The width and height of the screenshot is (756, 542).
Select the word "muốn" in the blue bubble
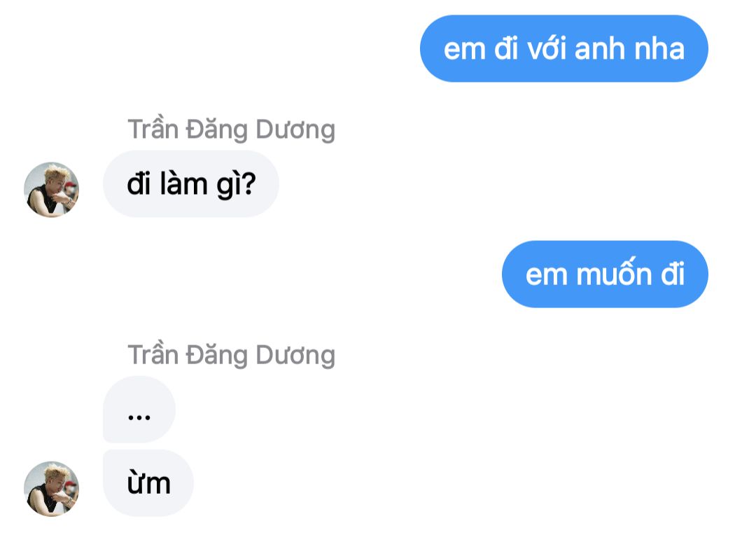615,273
